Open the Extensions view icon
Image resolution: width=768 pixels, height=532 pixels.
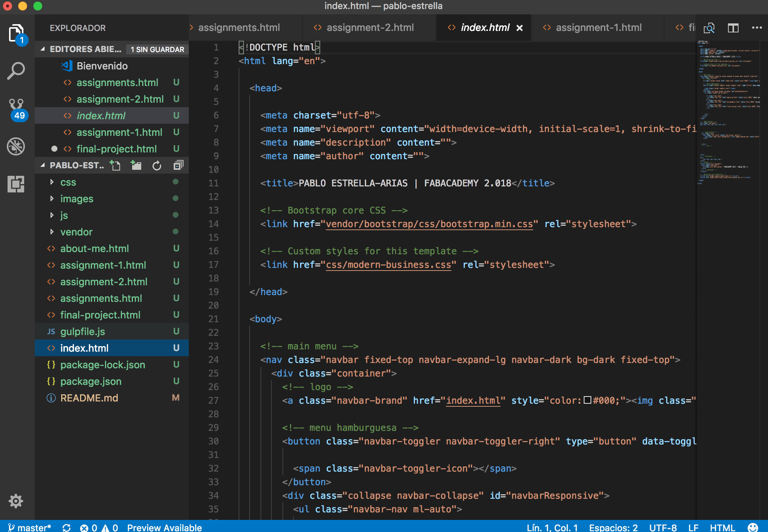pos(16,184)
